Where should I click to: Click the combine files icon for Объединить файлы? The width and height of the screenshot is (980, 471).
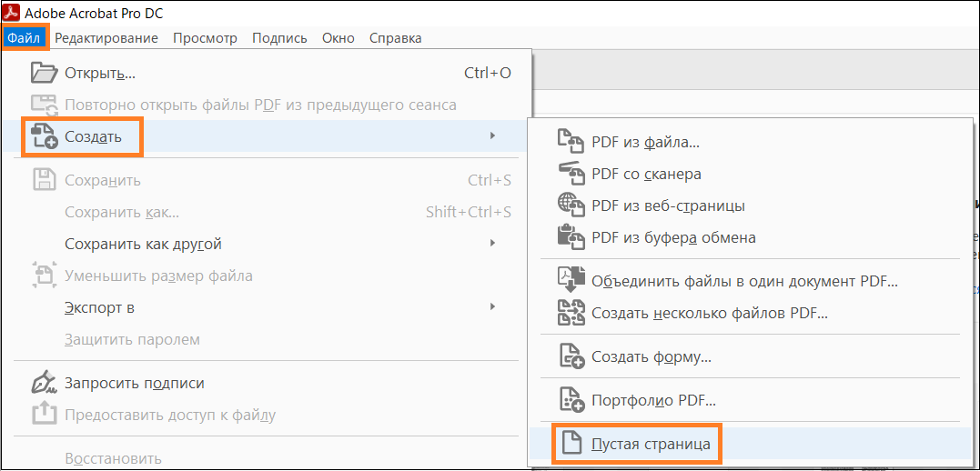(x=570, y=281)
